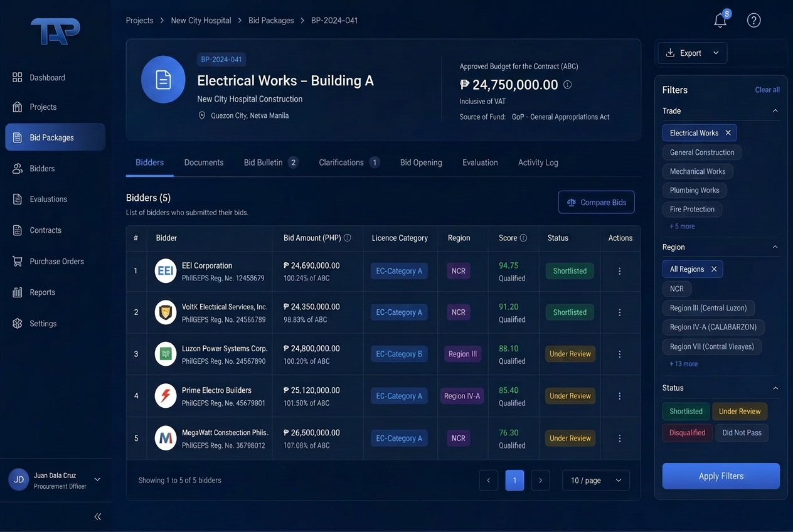Click the Score column info icon

point(523,238)
